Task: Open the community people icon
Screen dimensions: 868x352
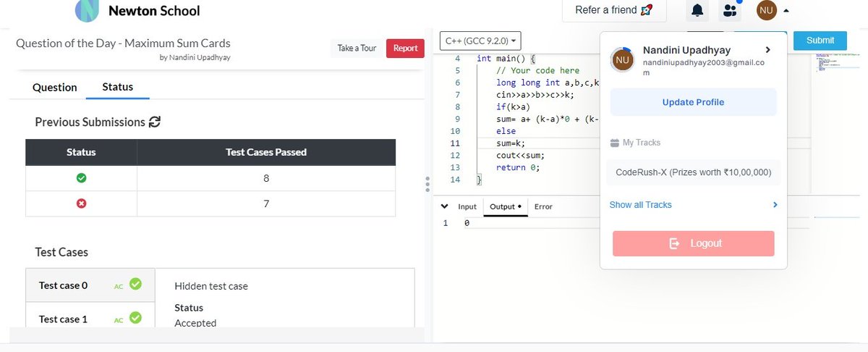Action: coord(731,10)
